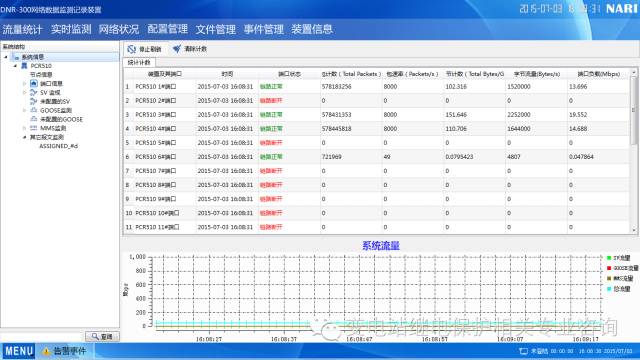Image resolution: width=640 pixels, height=360 pixels.
Task: Click the SV 监视 waveform icon
Action: pyautogui.click(x=33, y=92)
